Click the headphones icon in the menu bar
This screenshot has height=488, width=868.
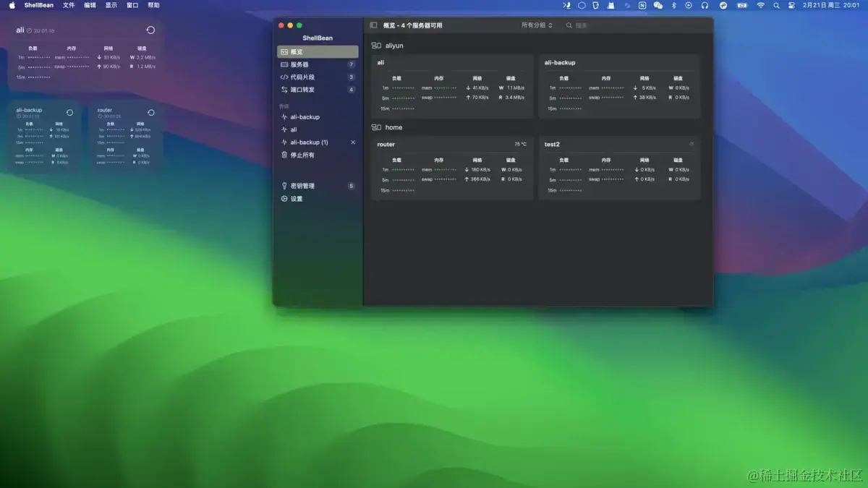[x=705, y=5]
